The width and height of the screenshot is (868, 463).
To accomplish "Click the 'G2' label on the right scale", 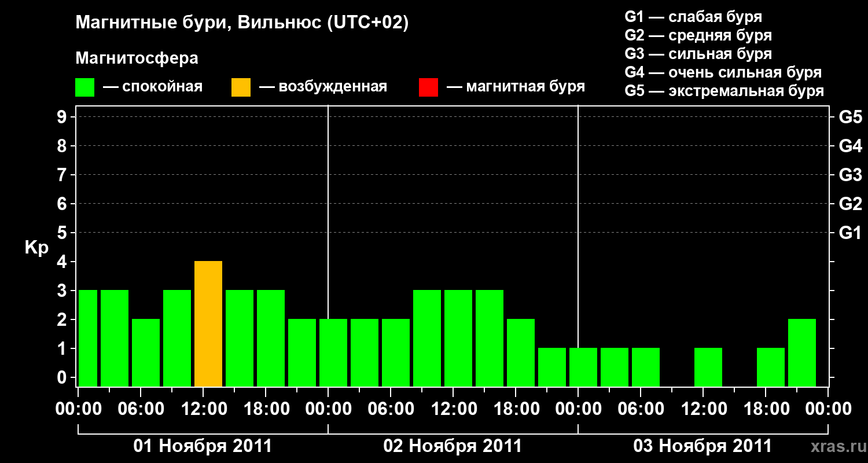I will click(851, 204).
